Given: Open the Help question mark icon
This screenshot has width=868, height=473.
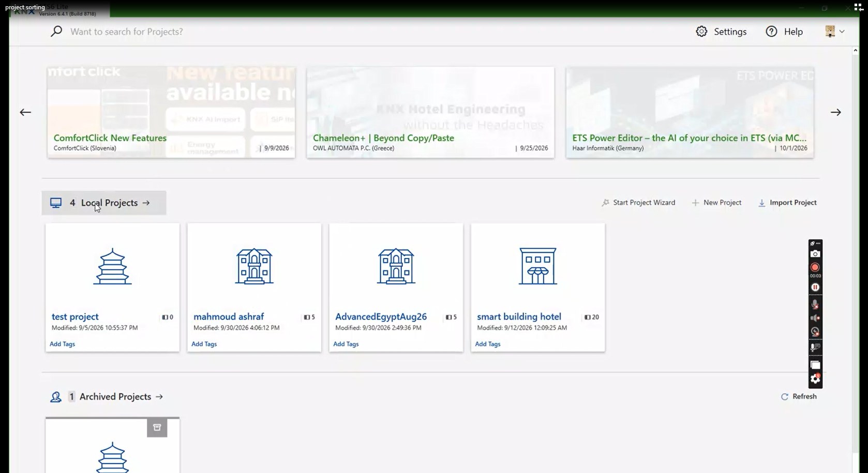Looking at the screenshot, I should tap(771, 32).
